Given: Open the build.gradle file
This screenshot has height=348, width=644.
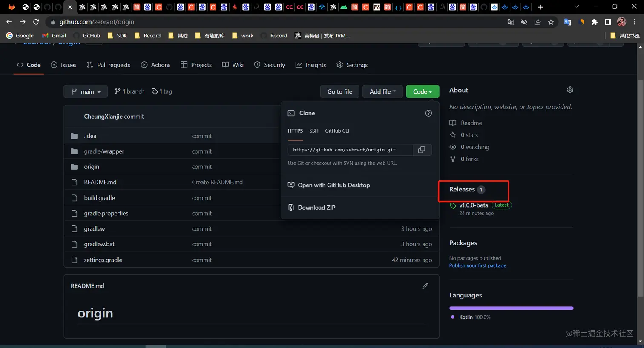Looking at the screenshot, I should tap(99, 198).
